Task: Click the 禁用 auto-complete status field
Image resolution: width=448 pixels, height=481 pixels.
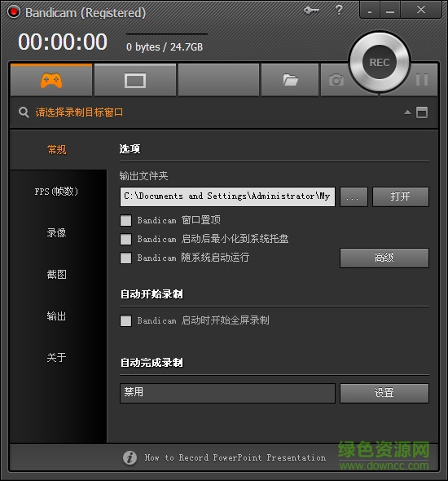Action: point(227,393)
